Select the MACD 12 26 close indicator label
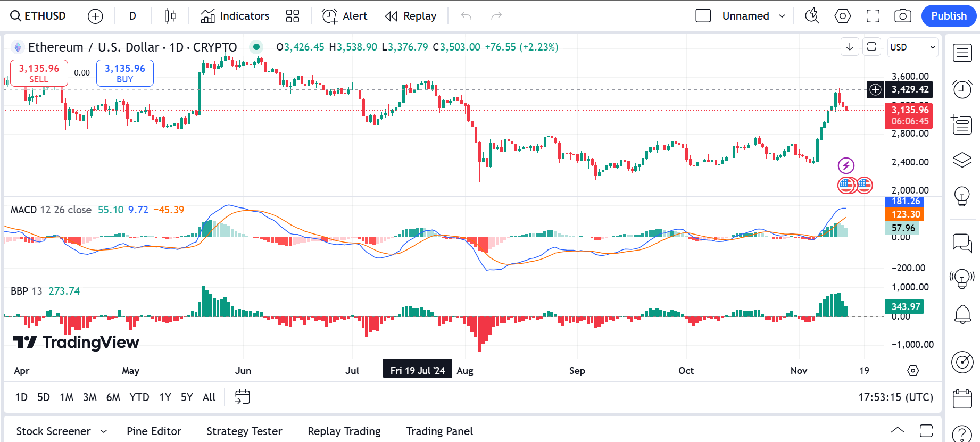This screenshot has width=980, height=442. pos(51,210)
